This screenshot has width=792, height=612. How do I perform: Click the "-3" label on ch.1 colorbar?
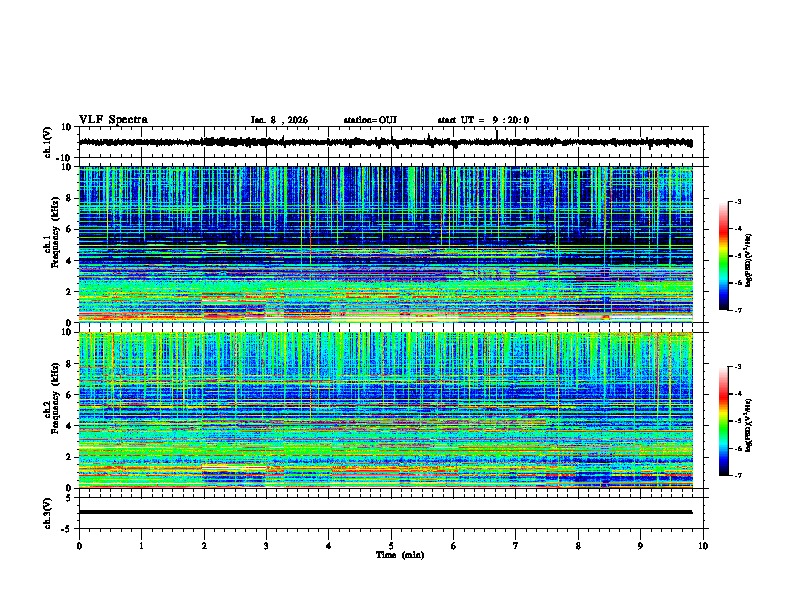pyautogui.click(x=738, y=201)
